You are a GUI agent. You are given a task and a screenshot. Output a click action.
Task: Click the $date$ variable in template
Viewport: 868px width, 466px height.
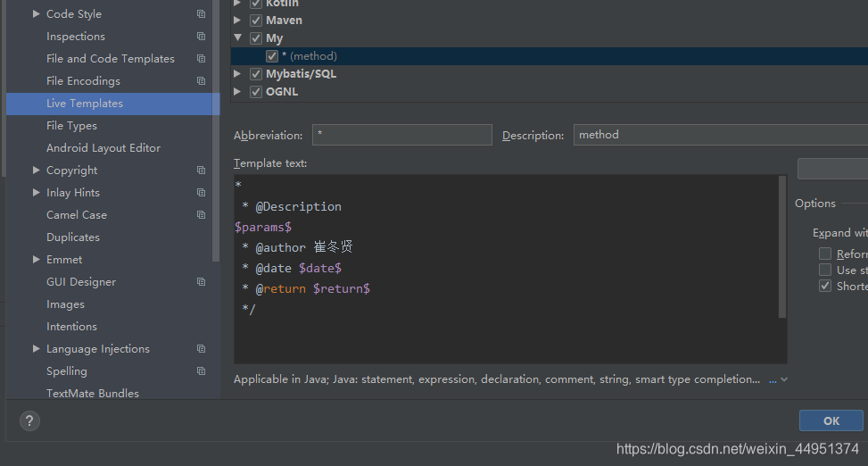[320, 268]
